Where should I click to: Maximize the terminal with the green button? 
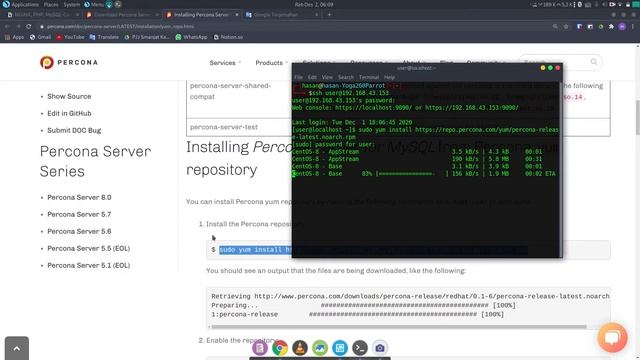550,68
